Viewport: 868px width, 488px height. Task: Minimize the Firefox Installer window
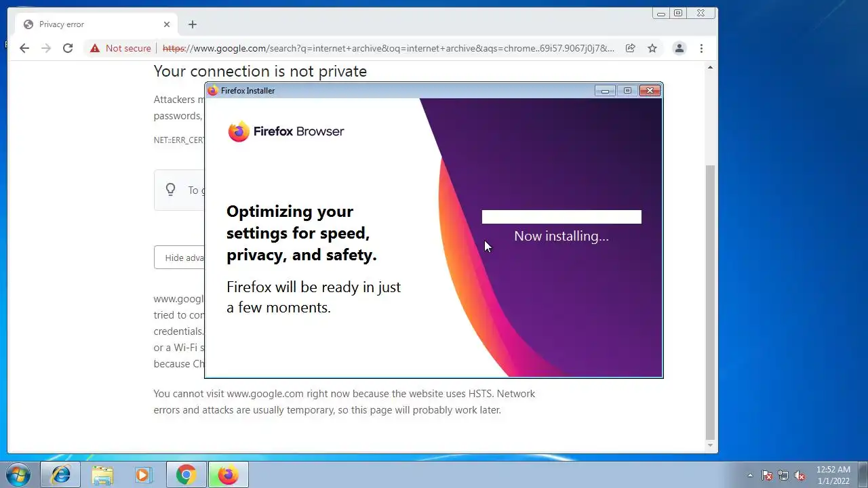pyautogui.click(x=605, y=90)
